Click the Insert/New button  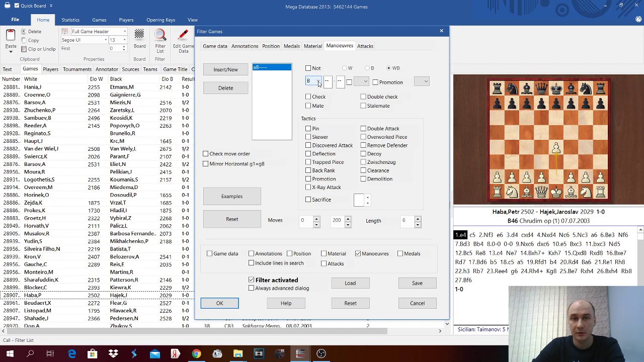[x=225, y=69]
